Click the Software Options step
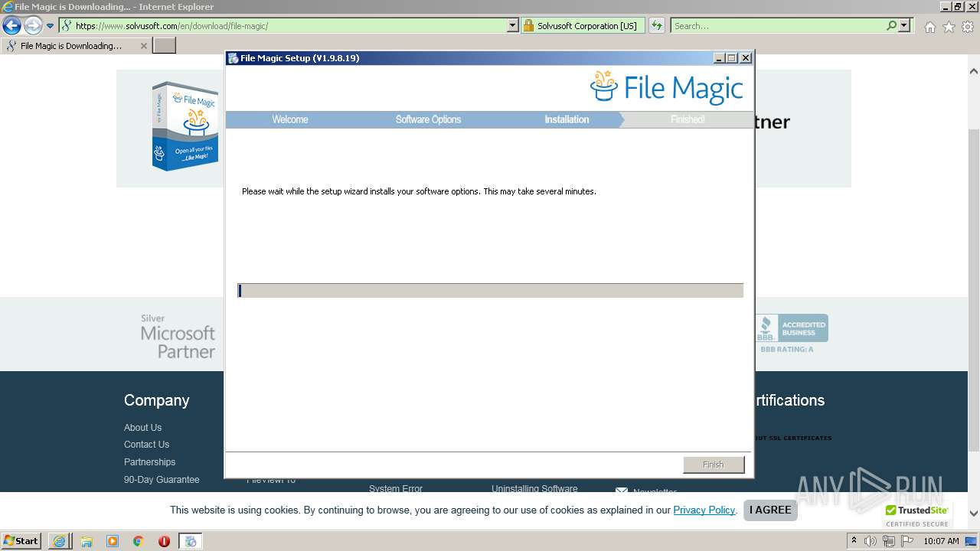 pyautogui.click(x=428, y=119)
